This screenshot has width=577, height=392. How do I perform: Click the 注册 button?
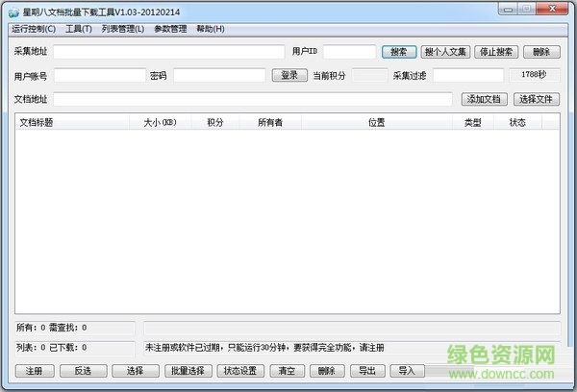pos(35,371)
